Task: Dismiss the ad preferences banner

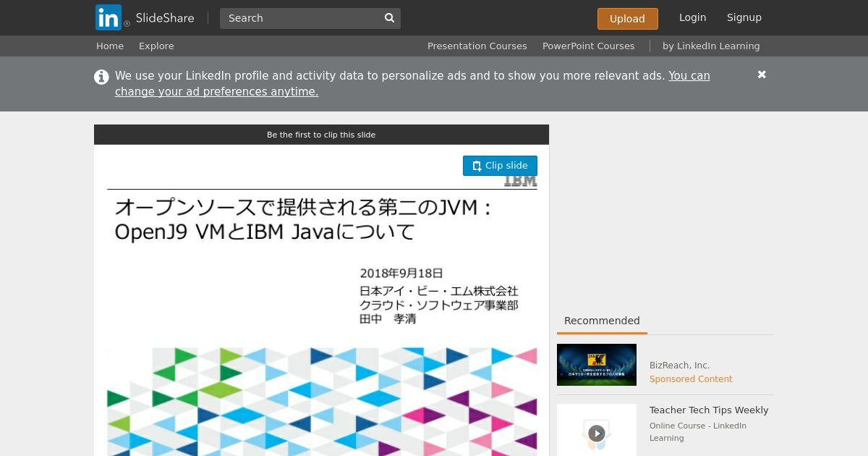Action: [x=762, y=75]
